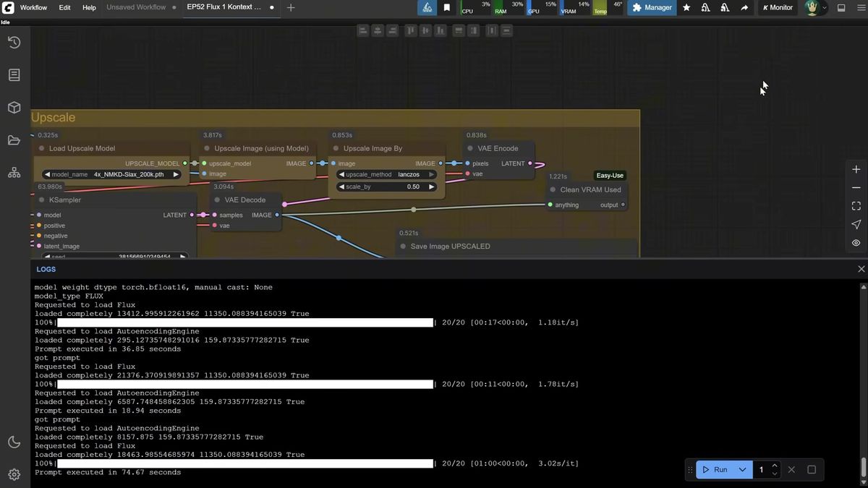Image resolution: width=868 pixels, height=488 pixels.
Task: Align selected nodes left using toolbar icon
Action: (x=363, y=30)
